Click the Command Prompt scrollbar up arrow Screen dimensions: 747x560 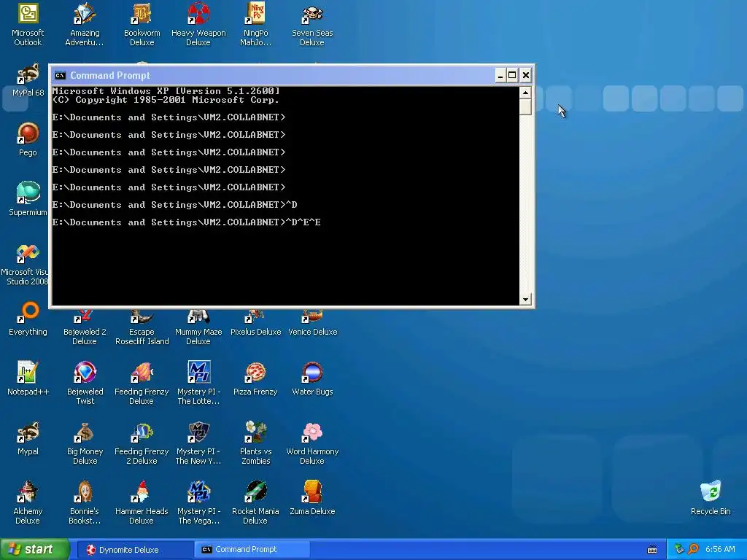(525, 93)
